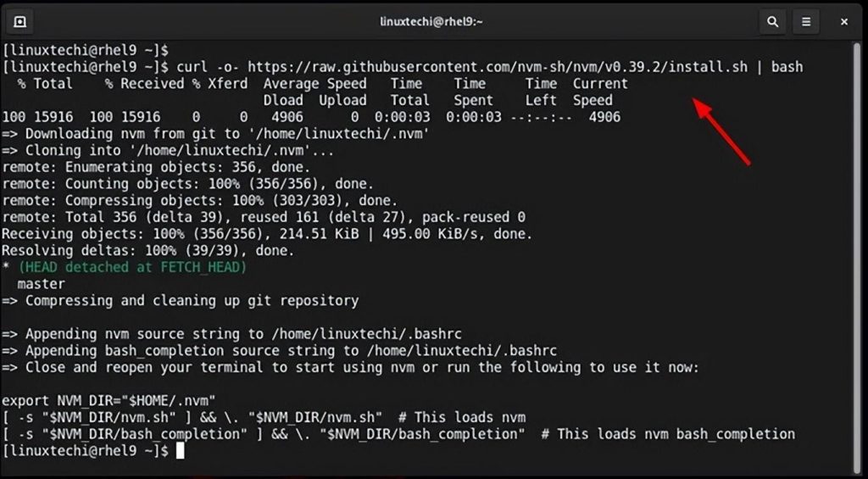This screenshot has width=868, height=479.
Task: Click the "| bash" pipe in the curl command
Action: [x=786, y=67]
